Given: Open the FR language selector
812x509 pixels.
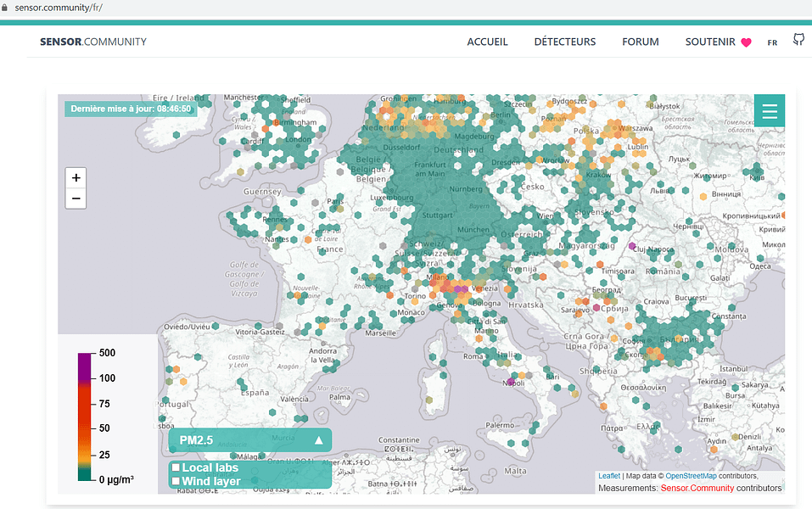Looking at the screenshot, I should point(772,42).
